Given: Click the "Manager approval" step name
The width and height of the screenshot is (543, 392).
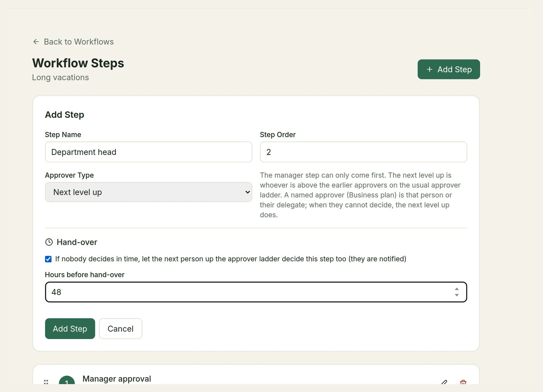Looking at the screenshot, I should click(117, 379).
